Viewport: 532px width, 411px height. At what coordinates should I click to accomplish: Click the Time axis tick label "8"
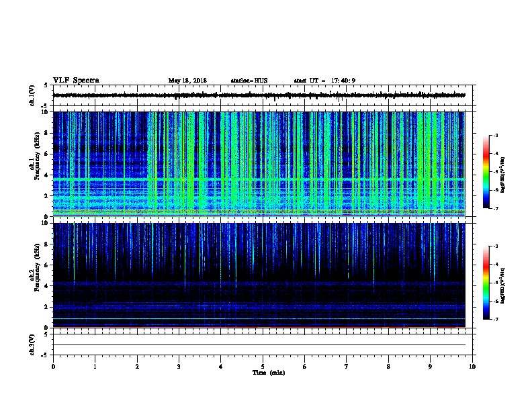coord(388,367)
